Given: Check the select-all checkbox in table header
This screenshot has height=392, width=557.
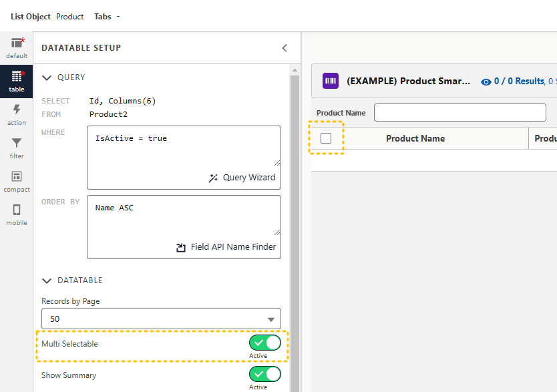Looking at the screenshot, I should (x=326, y=138).
